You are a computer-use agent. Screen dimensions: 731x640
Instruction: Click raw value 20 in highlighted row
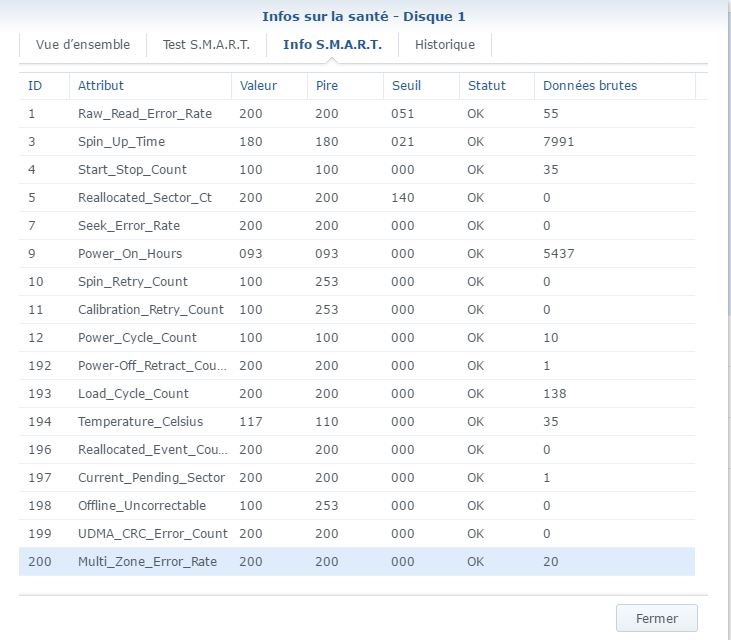[551, 561]
